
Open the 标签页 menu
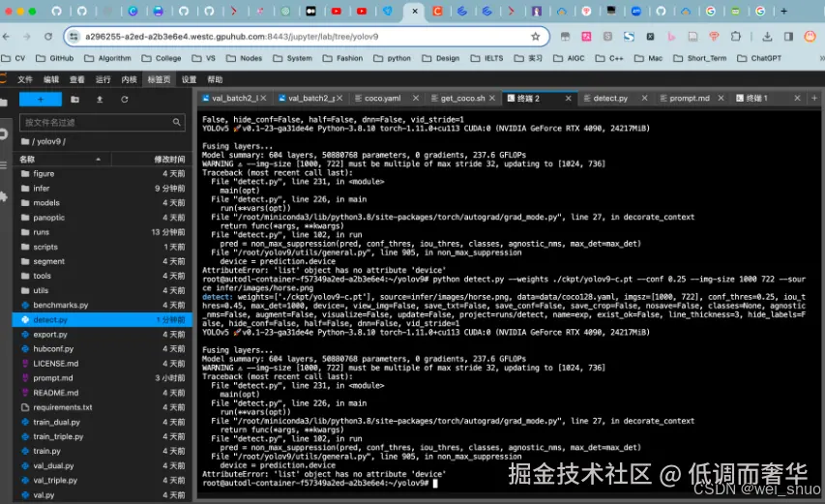pos(159,79)
